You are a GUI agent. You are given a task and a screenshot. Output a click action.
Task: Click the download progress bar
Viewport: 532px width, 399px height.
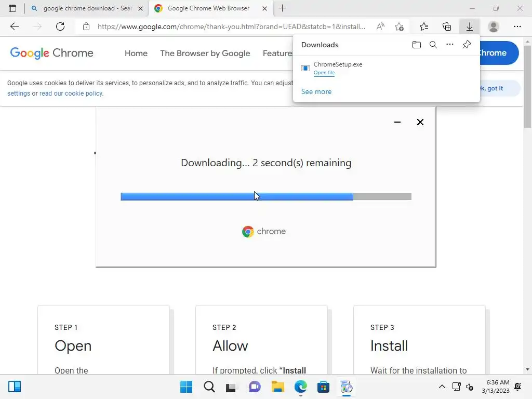point(266,196)
